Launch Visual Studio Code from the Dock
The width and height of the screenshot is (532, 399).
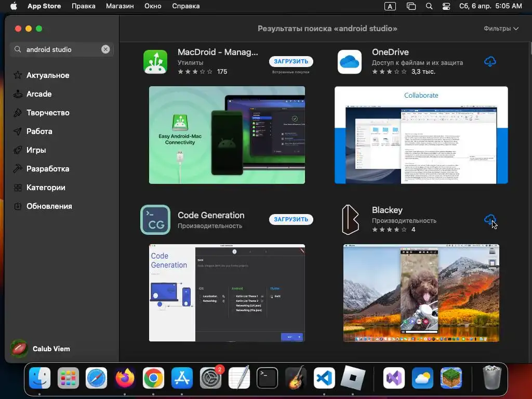[x=324, y=378]
